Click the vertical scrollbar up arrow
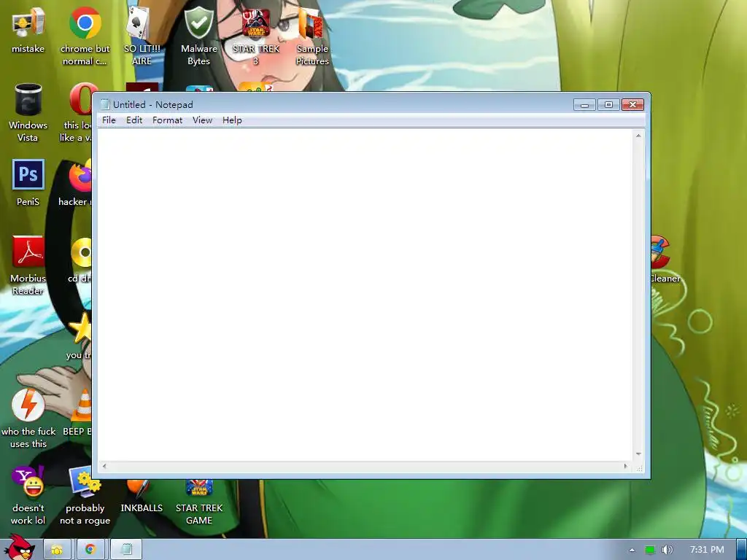Viewport: 747px width, 560px height. pyautogui.click(x=638, y=136)
